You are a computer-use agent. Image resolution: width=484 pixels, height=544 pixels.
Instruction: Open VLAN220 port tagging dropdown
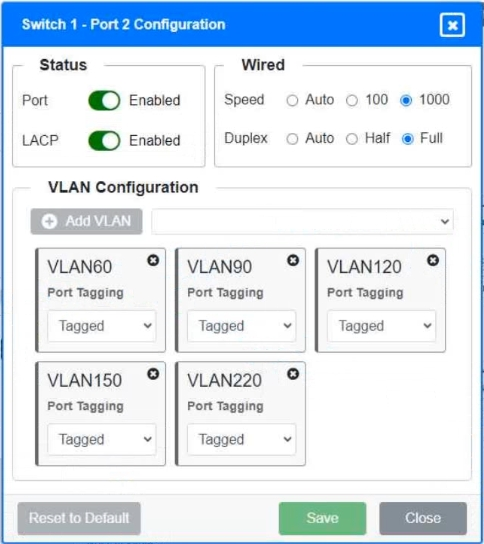click(x=241, y=440)
